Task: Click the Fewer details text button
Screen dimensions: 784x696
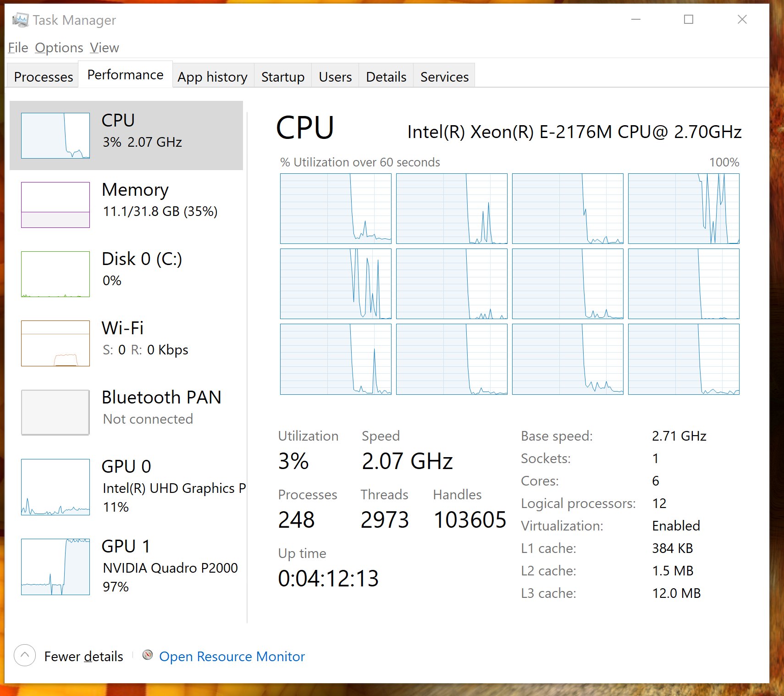Action: coord(84,657)
